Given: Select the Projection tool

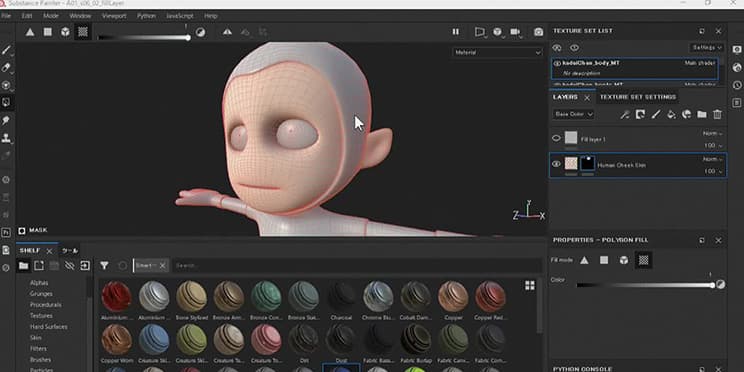Looking at the screenshot, I should point(6,85).
